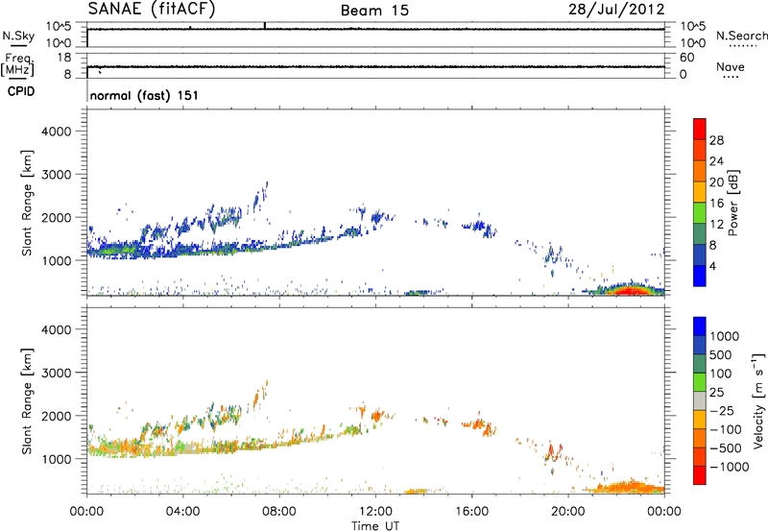Click the 'normal (fast) 151' text
The width and height of the screenshot is (768, 532).
(x=144, y=95)
